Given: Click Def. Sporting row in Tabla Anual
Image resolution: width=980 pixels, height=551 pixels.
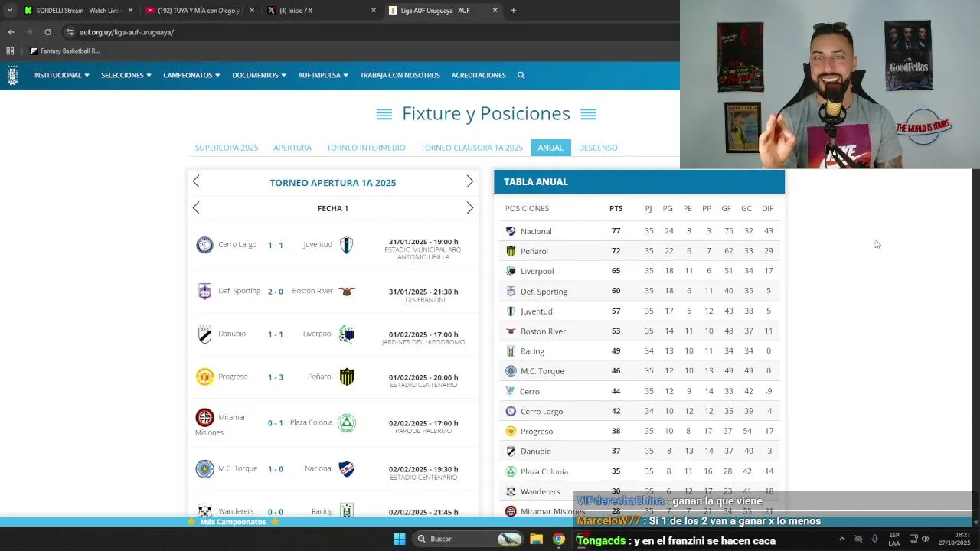Looking at the screenshot, I should (x=639, y=291).
